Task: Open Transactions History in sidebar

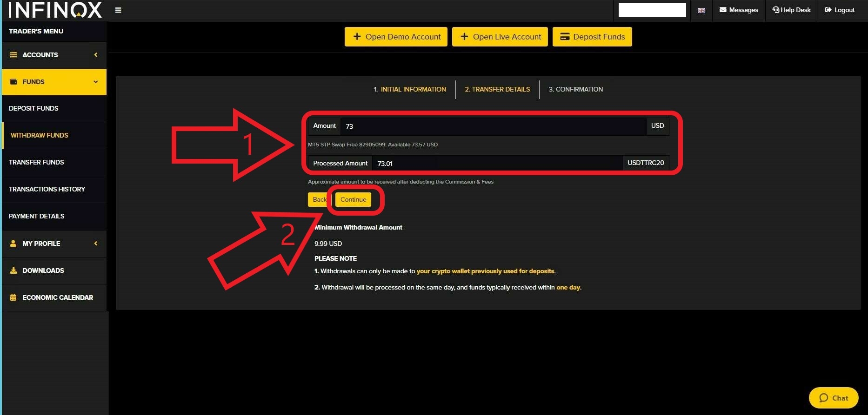Action: [x=54, y=189]
